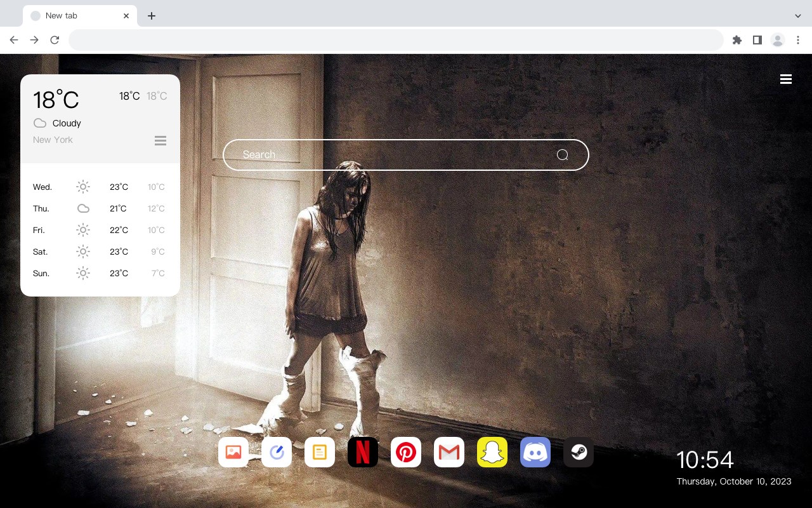Open the weather widget menu icon
Screen dimensions: 812x508
tap(160, 140)
